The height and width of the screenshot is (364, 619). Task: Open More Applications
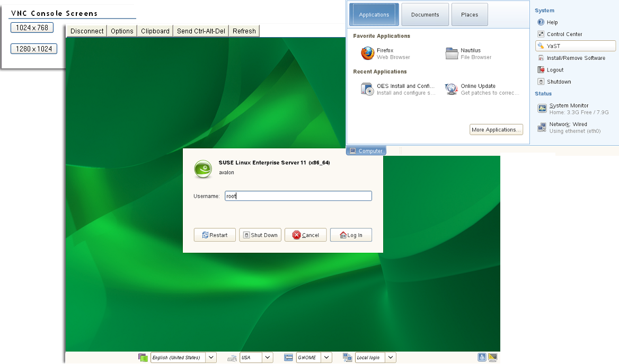point(496,129)
